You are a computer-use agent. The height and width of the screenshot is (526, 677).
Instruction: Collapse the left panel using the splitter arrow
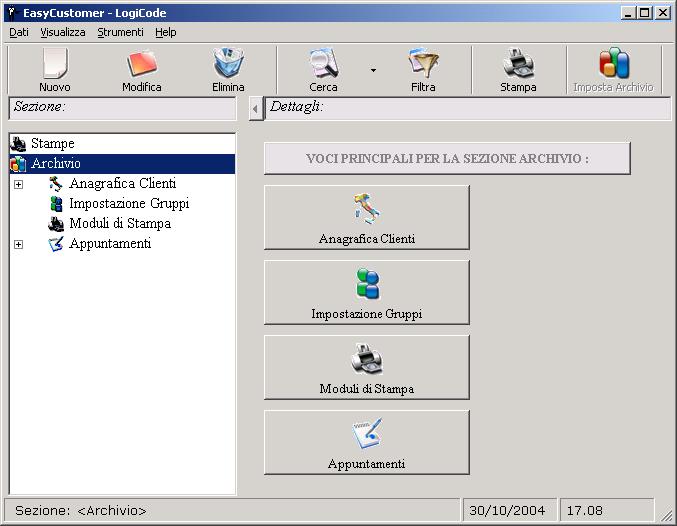(255, 108)
